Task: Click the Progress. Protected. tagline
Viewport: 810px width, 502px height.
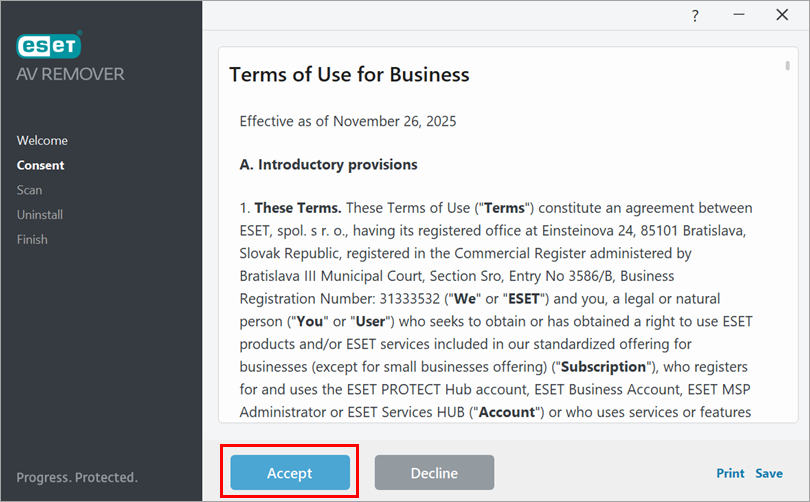Action: [77, 477]
